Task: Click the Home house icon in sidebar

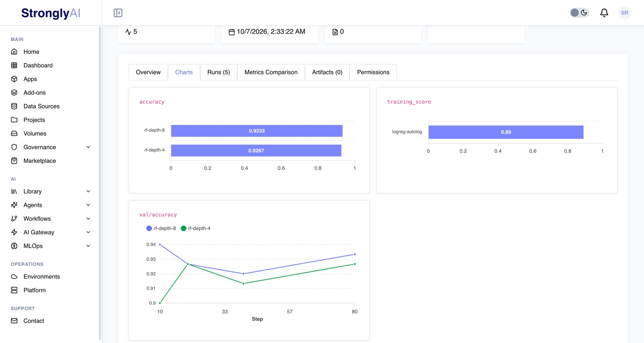Action: coord(14,52)
